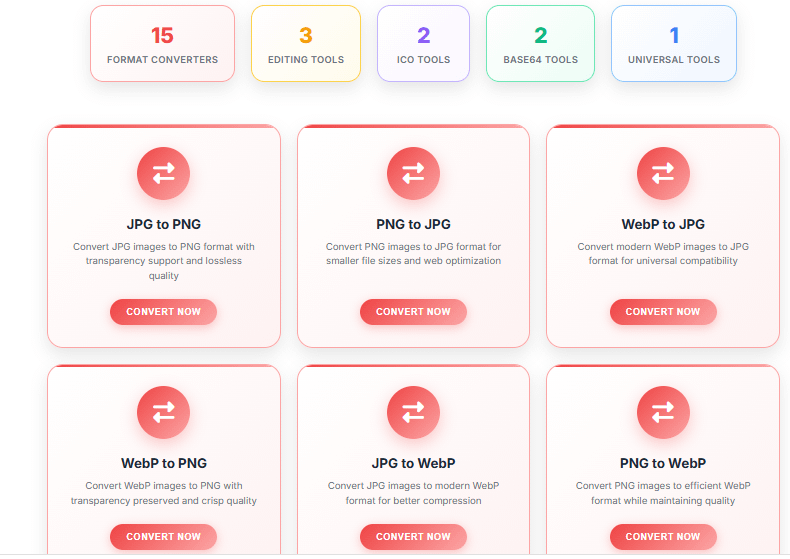Open the ICO Tools category card
This screenshot has width=790, height=559.
point(423,44)
